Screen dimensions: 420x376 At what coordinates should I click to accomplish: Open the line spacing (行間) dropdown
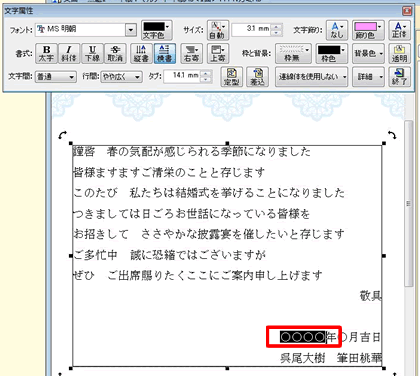(122, 77)
